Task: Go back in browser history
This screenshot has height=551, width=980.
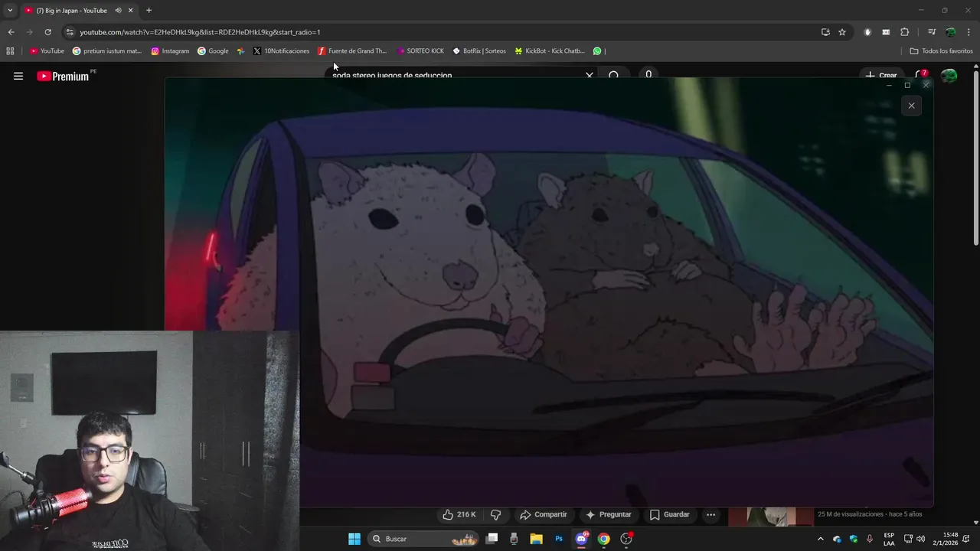Action: (x=11, y=32)
